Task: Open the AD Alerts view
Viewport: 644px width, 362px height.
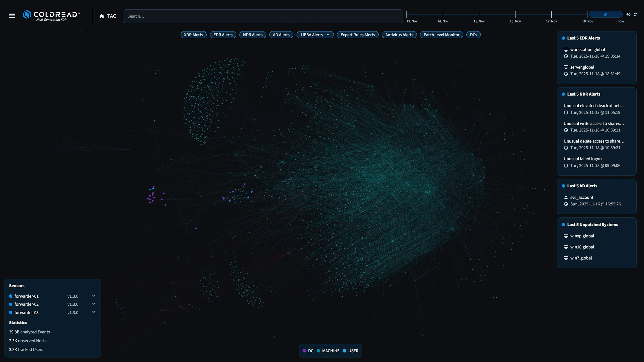Action: coord(281,35)
